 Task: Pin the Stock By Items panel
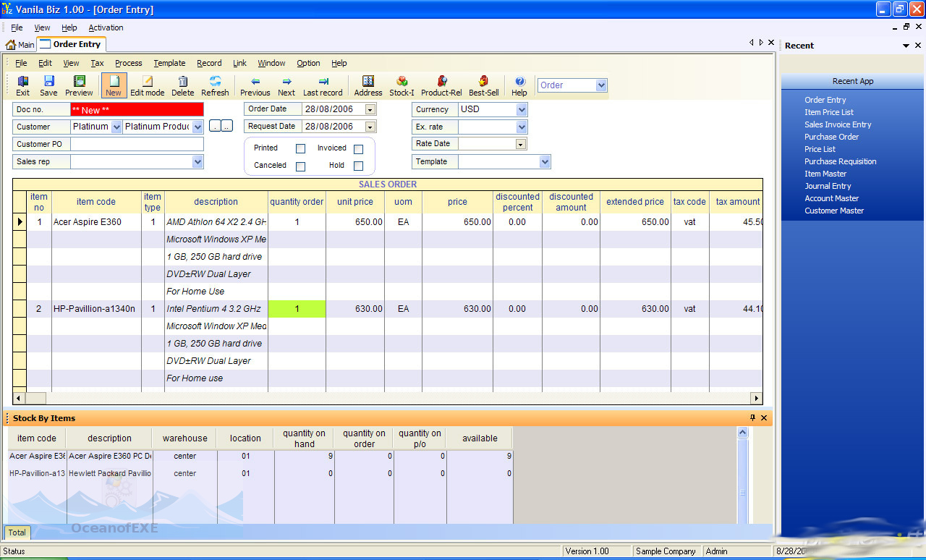pyautogui.click(x=752, y=418)
